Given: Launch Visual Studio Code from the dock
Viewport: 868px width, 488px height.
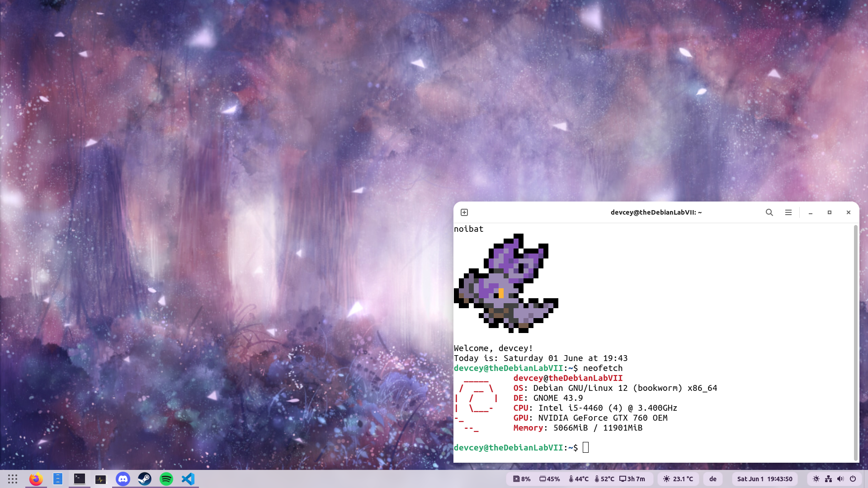Looking at the screenshot, I should point(188,479).
